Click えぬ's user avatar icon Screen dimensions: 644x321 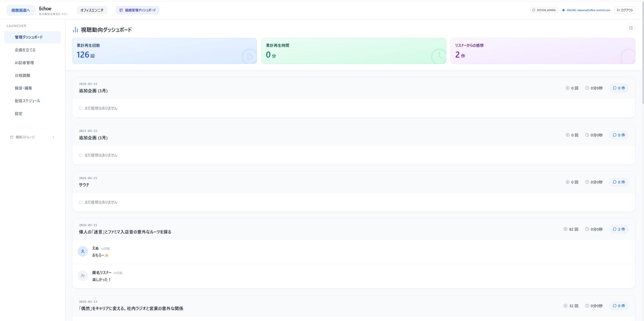83,251
